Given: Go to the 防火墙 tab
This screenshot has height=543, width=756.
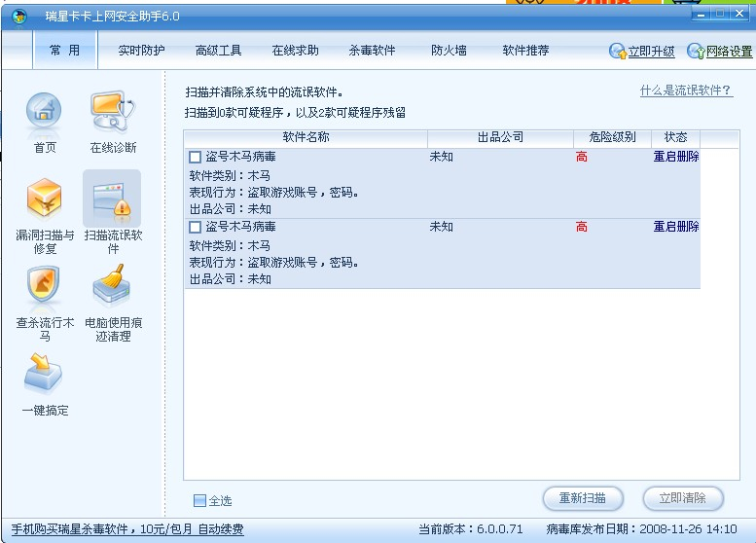Looking at the screenshot, I should [449, 51].
